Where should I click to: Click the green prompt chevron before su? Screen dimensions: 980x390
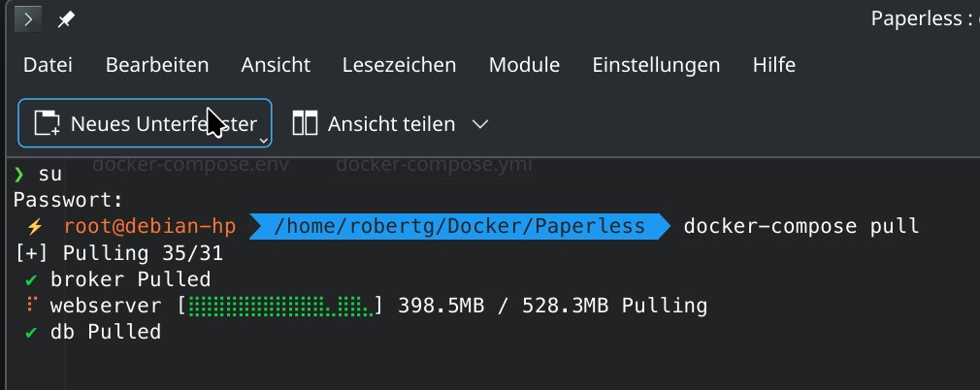[x=19, y=175]
